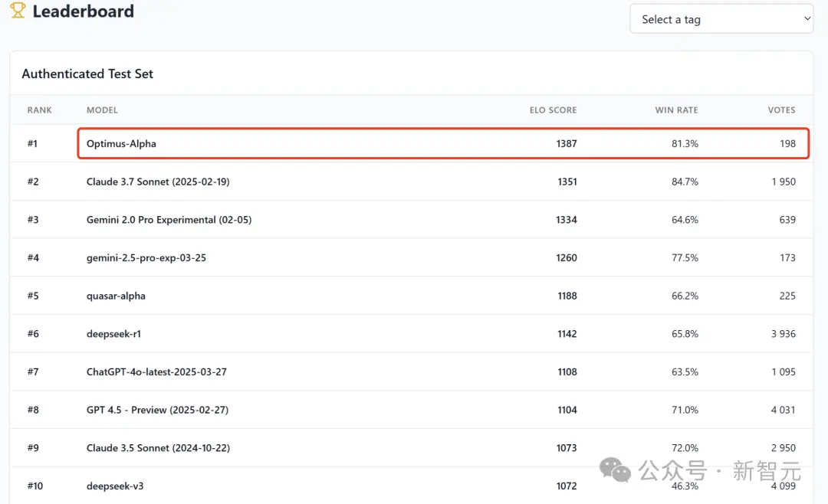Sort by the VOTES column header
The height and width of the screenshot is (504, 828).
[781, 110]
